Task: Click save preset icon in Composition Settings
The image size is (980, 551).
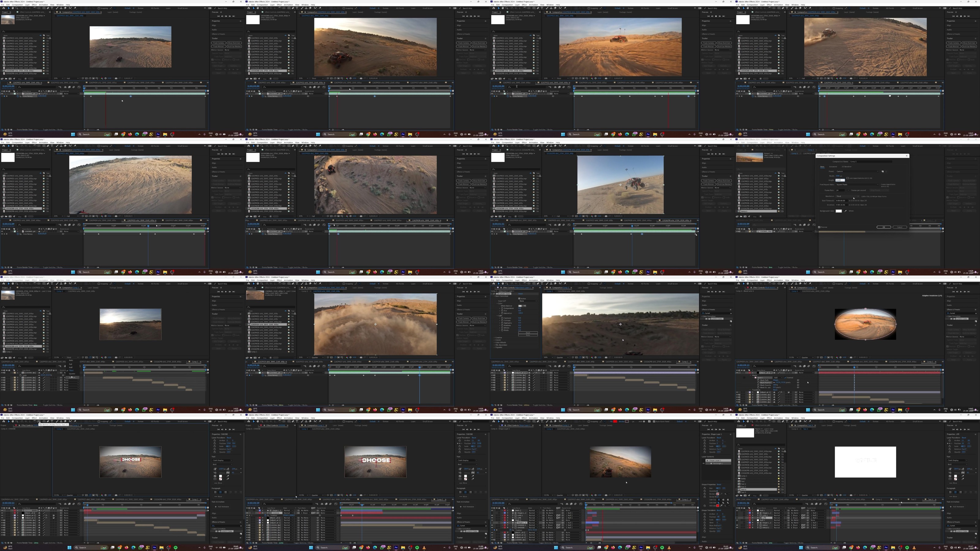Action: point(883,172)
